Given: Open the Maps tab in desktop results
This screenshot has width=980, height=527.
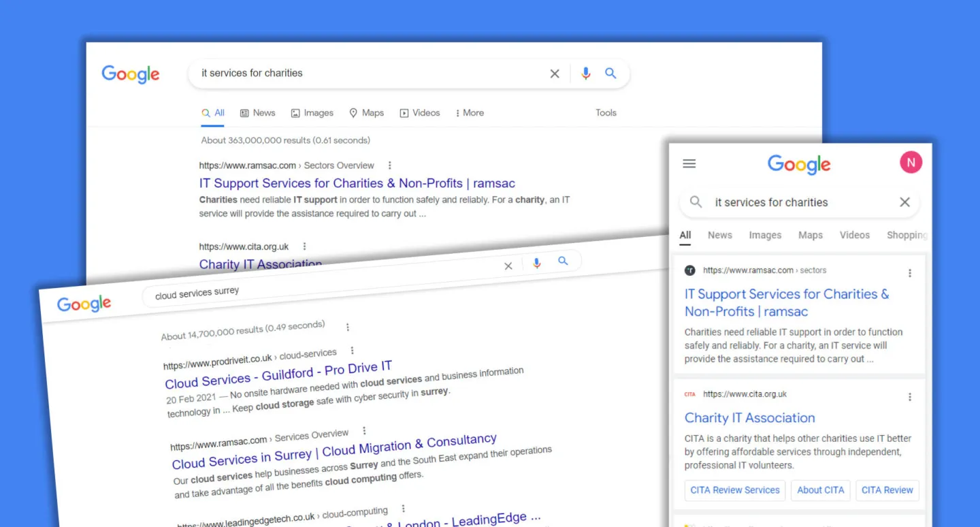Looking at the screenshot, I should tap(367, 113).
